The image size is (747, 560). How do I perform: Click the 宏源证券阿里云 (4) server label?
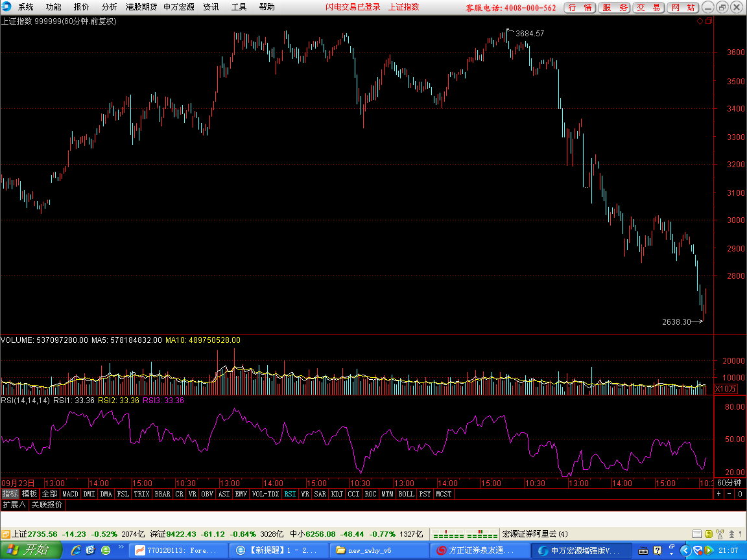coord(535,534)
